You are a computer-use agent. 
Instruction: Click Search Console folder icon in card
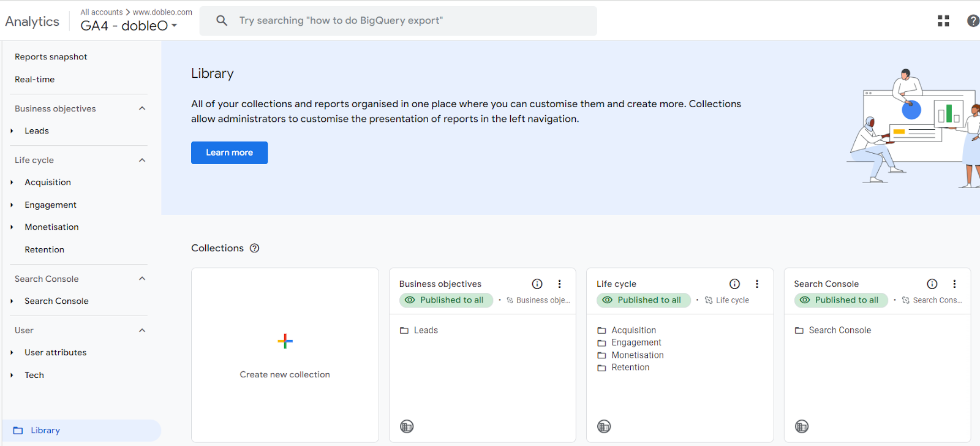(x=799, y=330)
